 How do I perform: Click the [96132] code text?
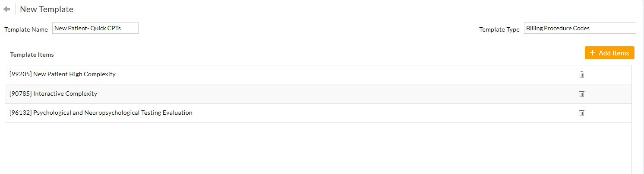click(20, 113)
